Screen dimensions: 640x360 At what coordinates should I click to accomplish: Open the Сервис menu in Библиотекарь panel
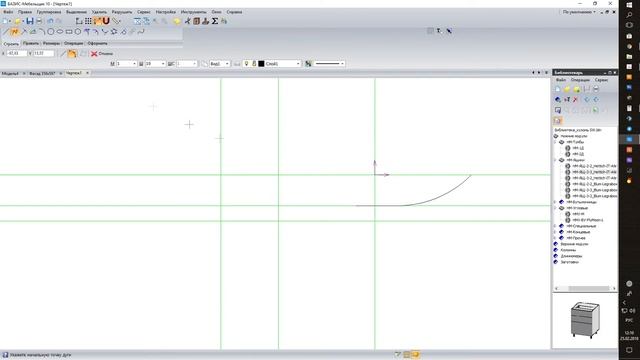[x=601, y=80]
